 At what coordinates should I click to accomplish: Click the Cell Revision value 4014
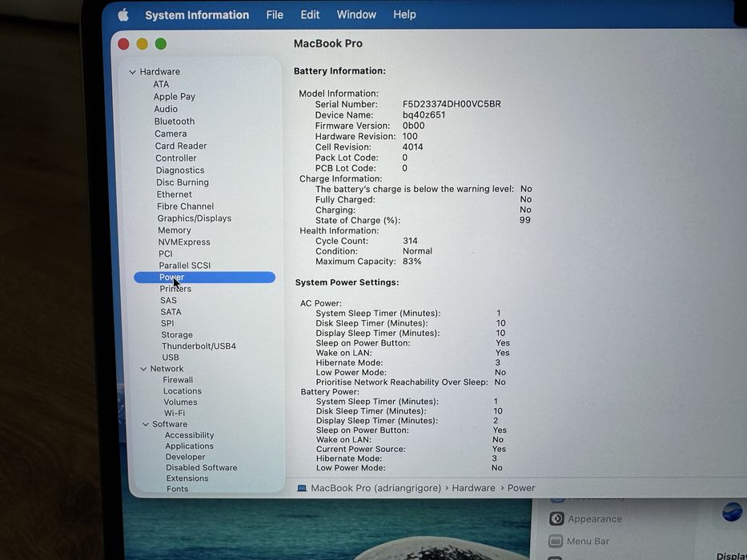point(412,147)
